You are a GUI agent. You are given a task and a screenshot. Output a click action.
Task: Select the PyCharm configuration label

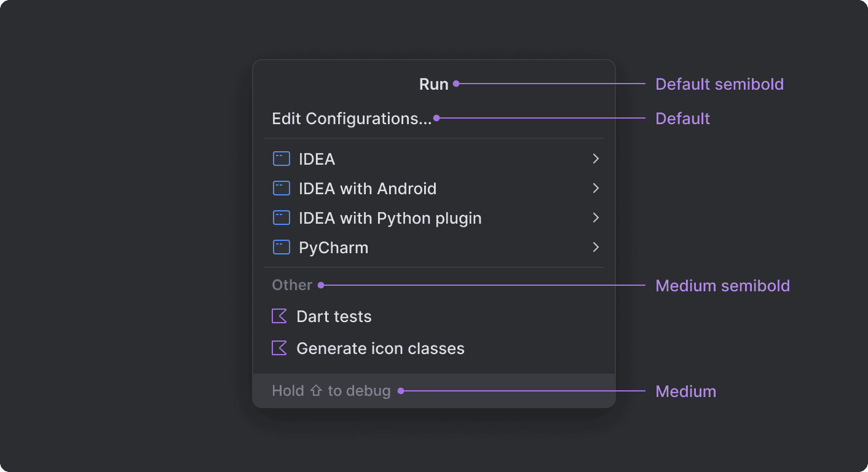pyautogui.click(x=334, y=248)
